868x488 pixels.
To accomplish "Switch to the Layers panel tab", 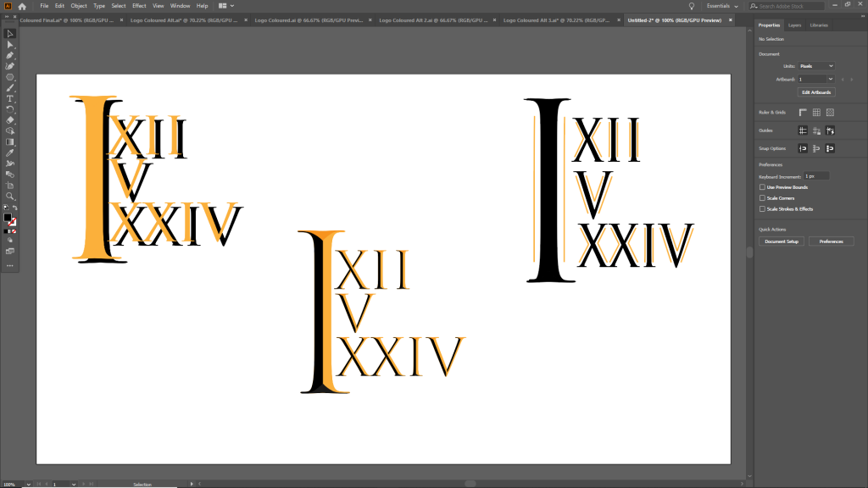I will tap(794, 25).
